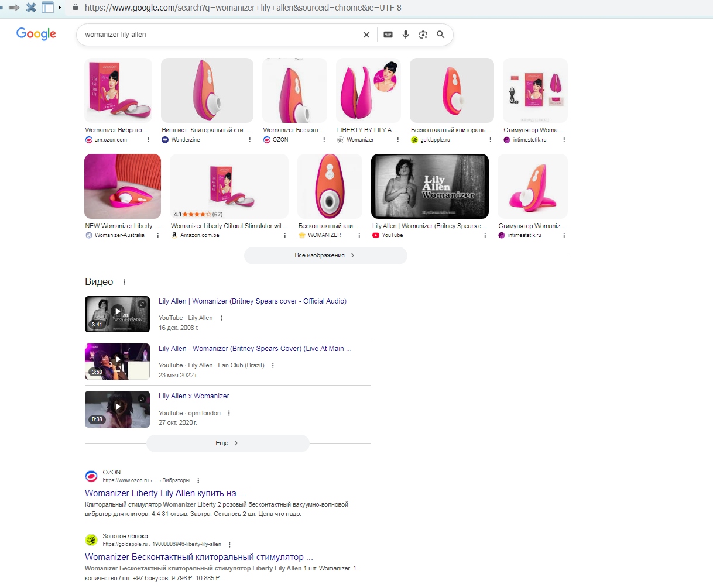The width and height of the screenshot is (713, 588).
Task: Open Lily Allen x Womanizer video link
Action: (194, 396)
